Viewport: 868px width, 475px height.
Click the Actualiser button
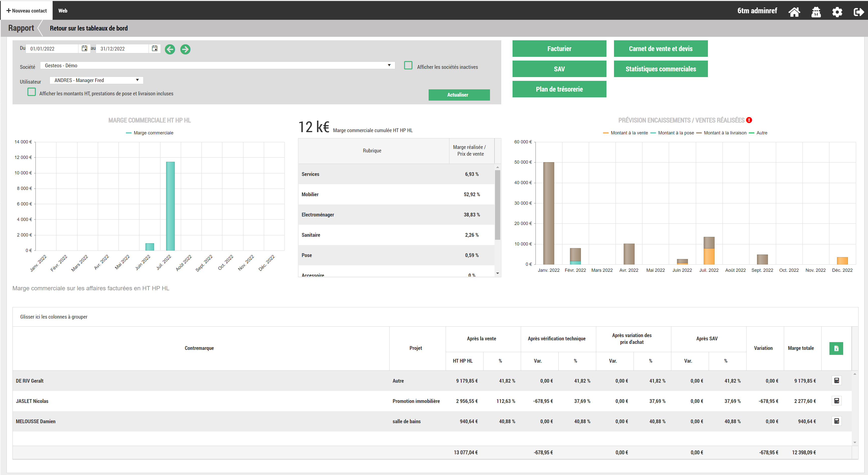point(459,95)
